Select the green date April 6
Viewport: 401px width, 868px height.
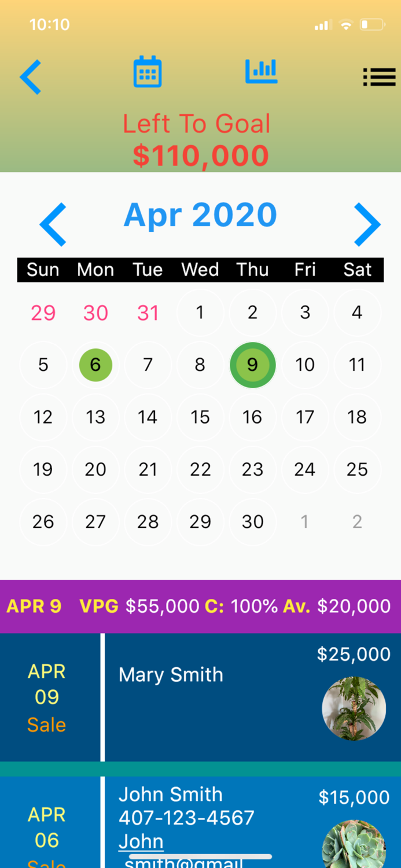(95, 365)
